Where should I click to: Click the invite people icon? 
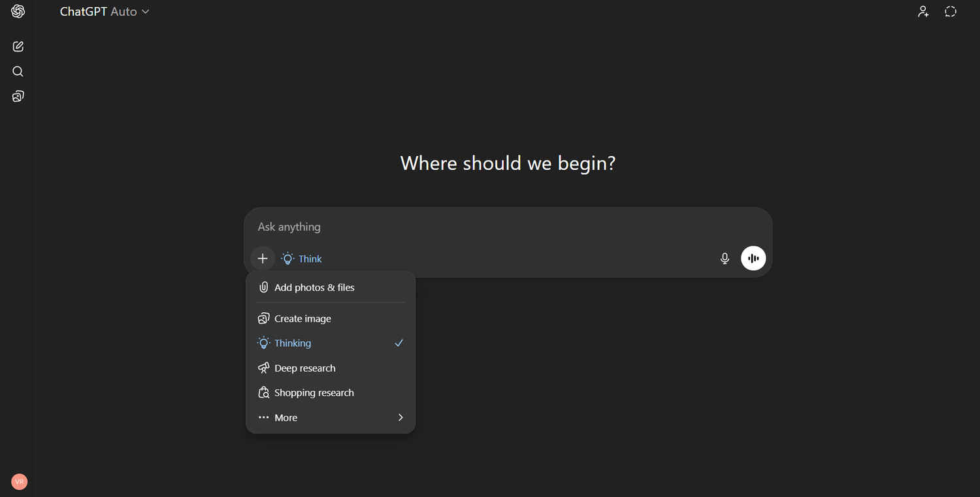pyautogui.click(x=923, y=12)
